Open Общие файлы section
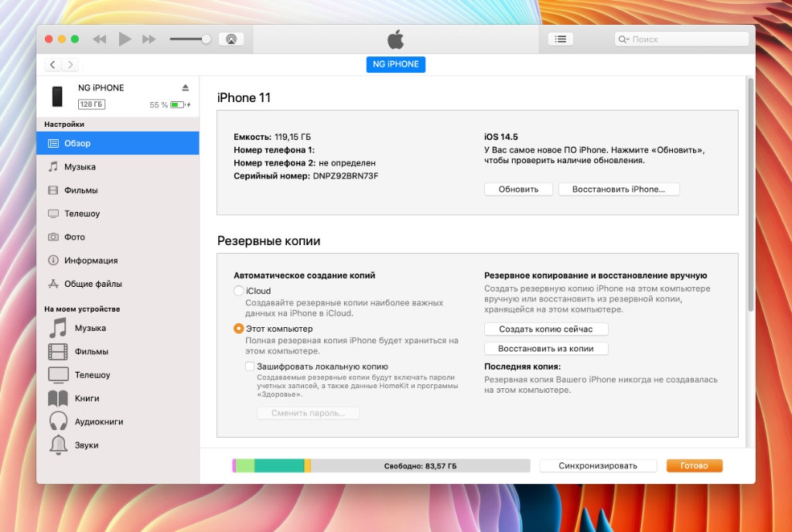 click(x=118, y=284)
